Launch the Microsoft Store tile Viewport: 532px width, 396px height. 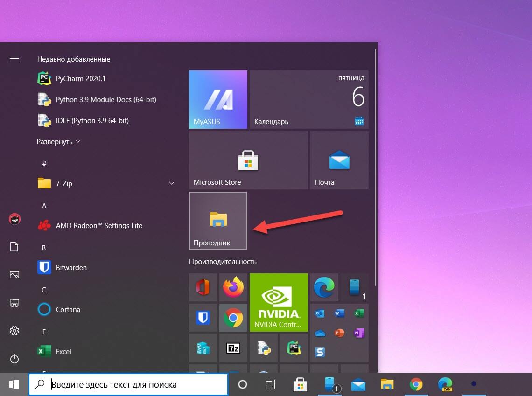point(248,160)
